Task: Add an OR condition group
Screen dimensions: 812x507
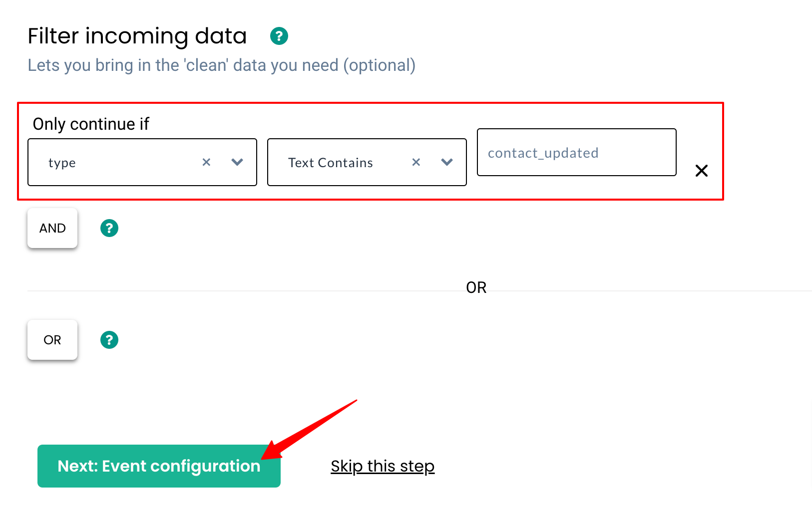Action: 52,340
